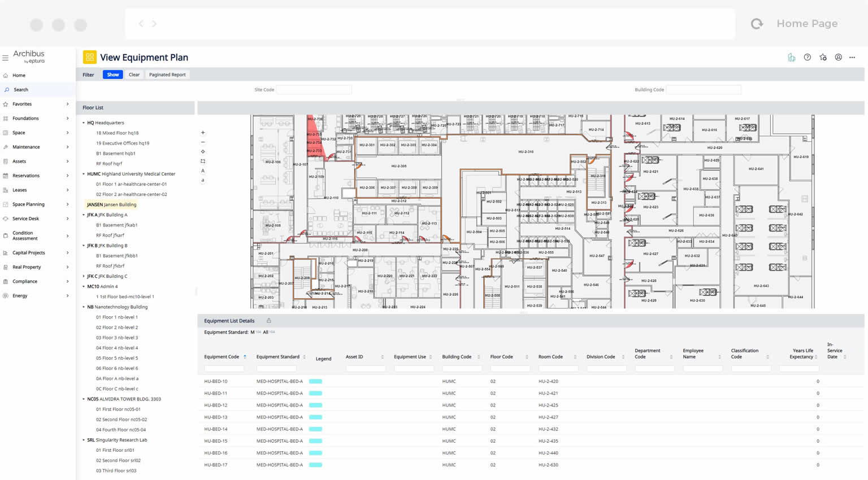This screenshot has width=868, height=480.
Task: Click the hamburger menu icon beside Archibus
Action: tap(6, 58)
